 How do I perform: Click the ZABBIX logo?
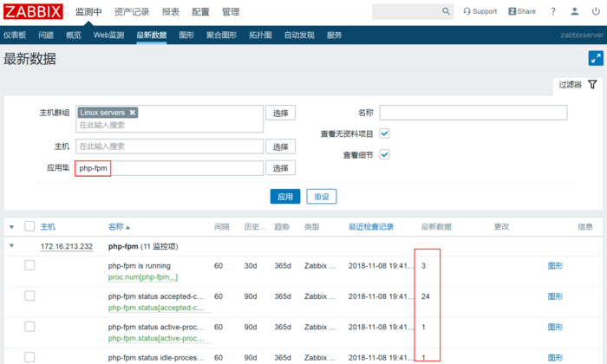pos(33,11)
